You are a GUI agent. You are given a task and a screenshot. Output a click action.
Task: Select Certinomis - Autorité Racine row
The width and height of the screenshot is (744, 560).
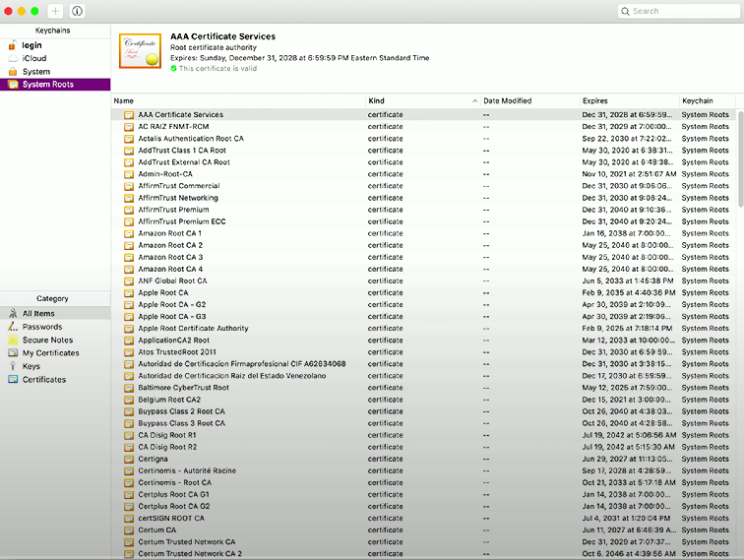coord(424,470)
